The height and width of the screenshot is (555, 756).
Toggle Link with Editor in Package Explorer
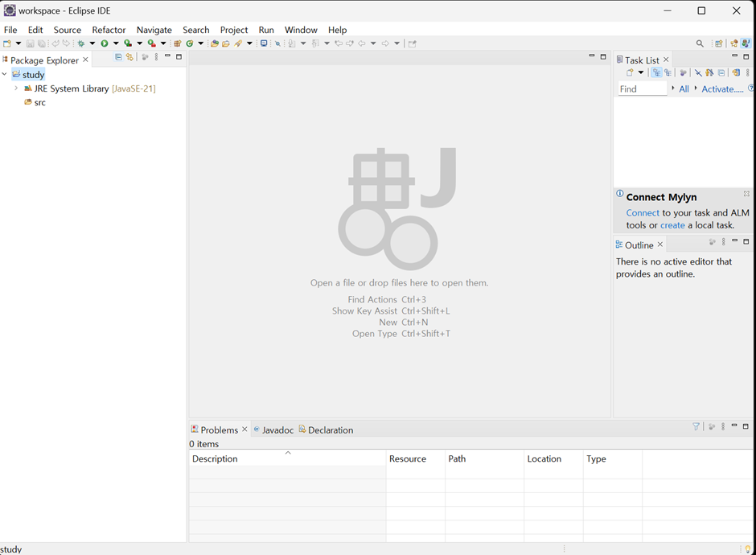coord(129,57)
